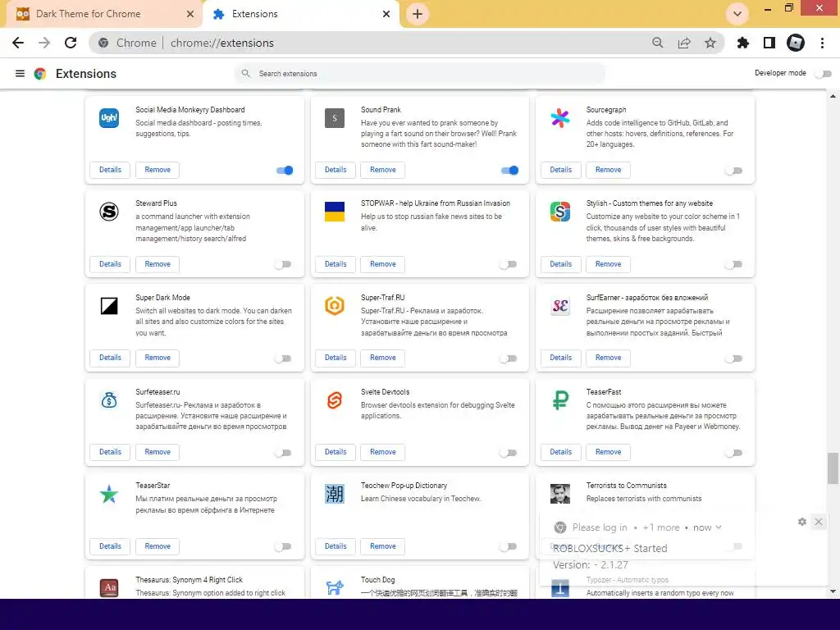Screen dimensions: 840x630
Task: Open Details for TeaserFast
Action: click(x=560, y=452)
